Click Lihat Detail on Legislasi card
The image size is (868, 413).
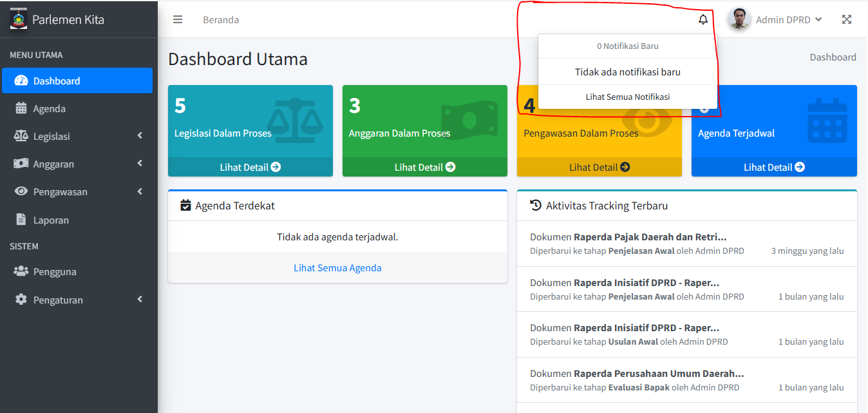coord(250,167)
